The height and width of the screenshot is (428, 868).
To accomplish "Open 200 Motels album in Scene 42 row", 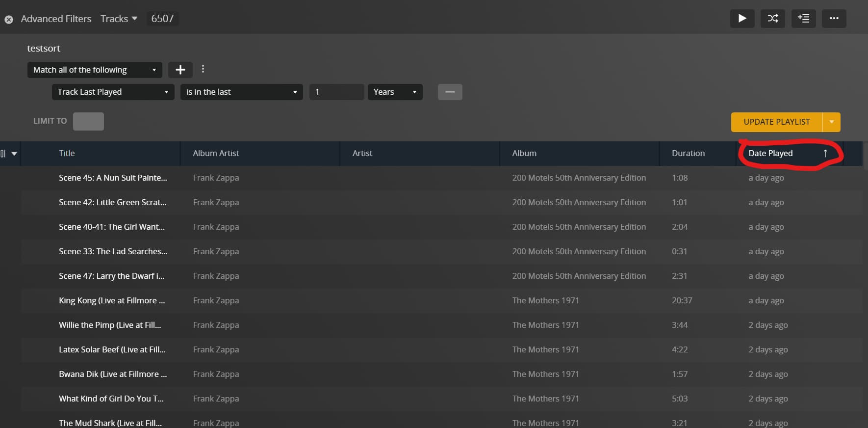I will point(579,202).
